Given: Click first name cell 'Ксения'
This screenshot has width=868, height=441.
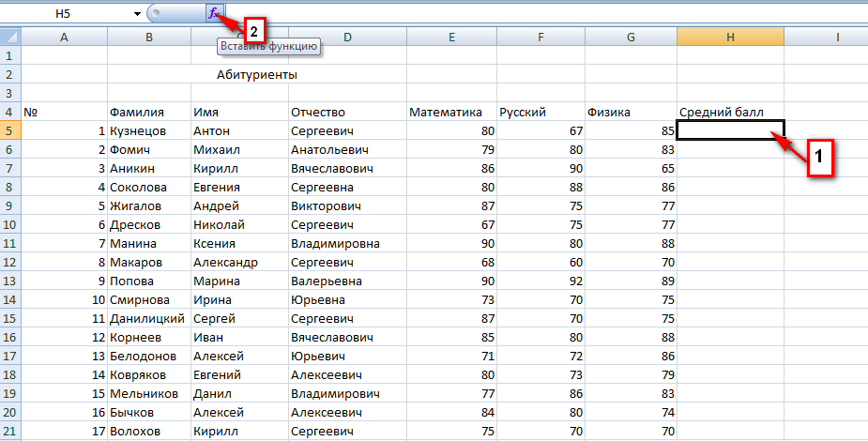Looking at the screenshot, I should [x=239, y=243].
